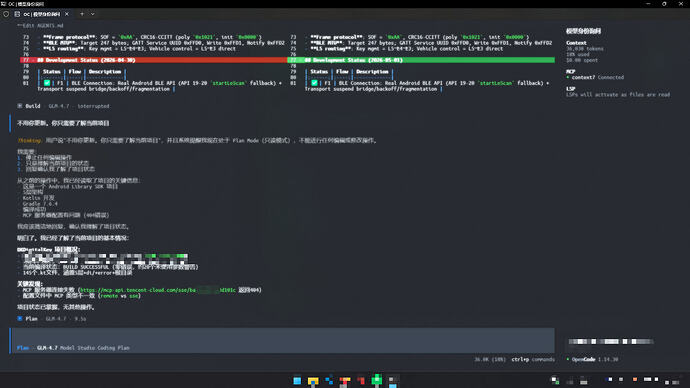The image size is (690, 388).
Task: Open the tencent-cloud MCP URL link
Action: tap(158, 290)
